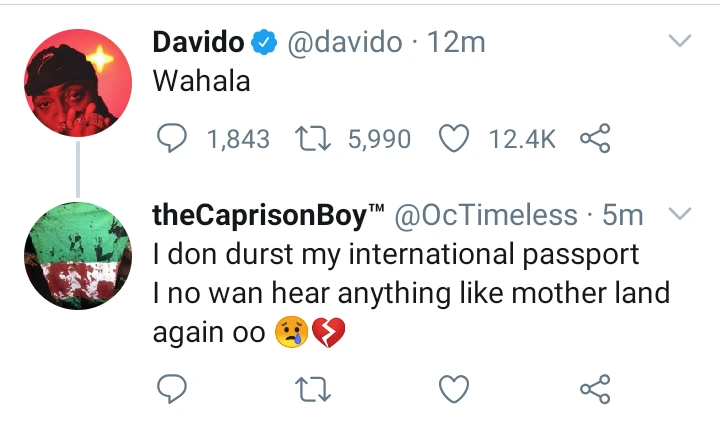Image resolution: width=720 pixels, height=421 pixels.
Task: Open the 5m timestamp on the reply
Action: click(x=625, y=214)
